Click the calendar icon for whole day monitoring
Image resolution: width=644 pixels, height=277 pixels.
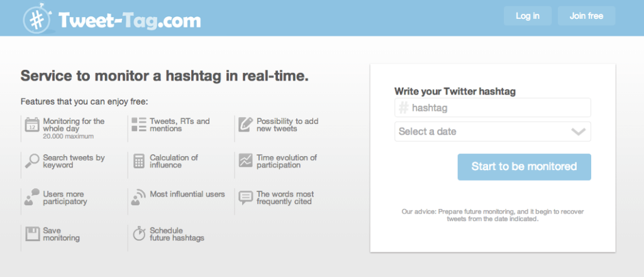(x=32, y=125)
